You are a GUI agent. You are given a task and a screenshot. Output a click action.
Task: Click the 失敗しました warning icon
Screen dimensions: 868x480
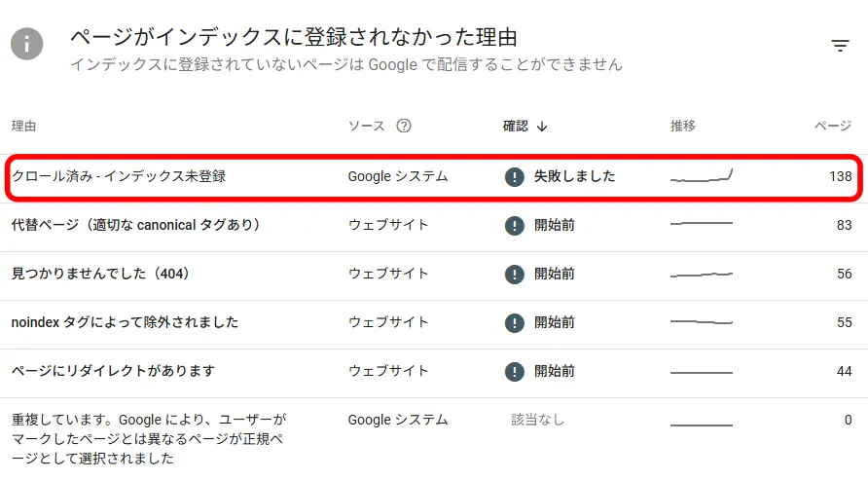pos(514,176)
